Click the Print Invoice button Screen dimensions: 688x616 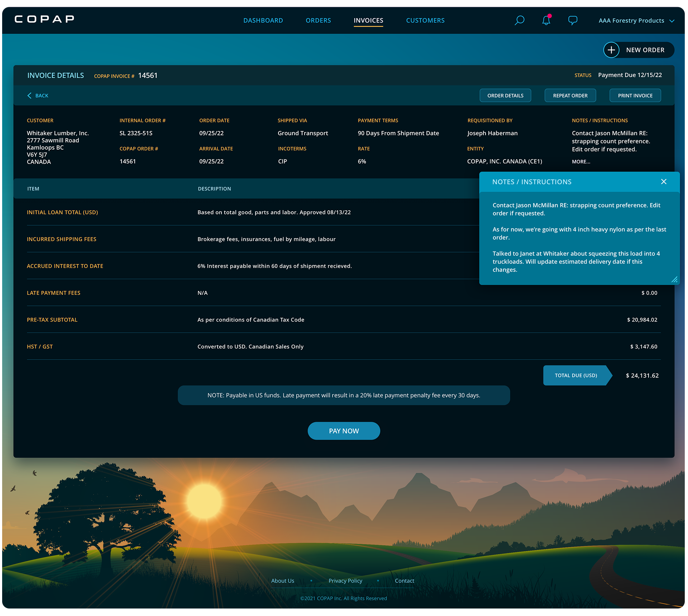pyautogui.click(x=635, y=96)
